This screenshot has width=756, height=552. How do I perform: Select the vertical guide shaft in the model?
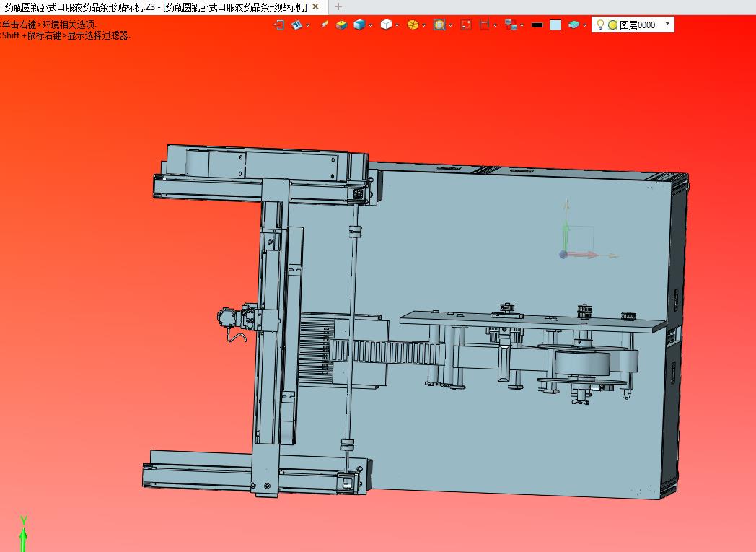(351, 333)
